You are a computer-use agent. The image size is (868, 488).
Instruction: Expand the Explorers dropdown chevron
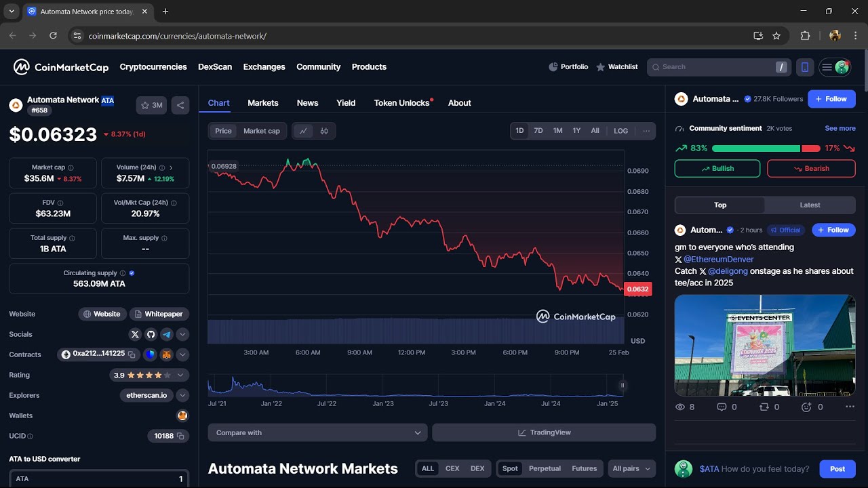pos(182,395)
